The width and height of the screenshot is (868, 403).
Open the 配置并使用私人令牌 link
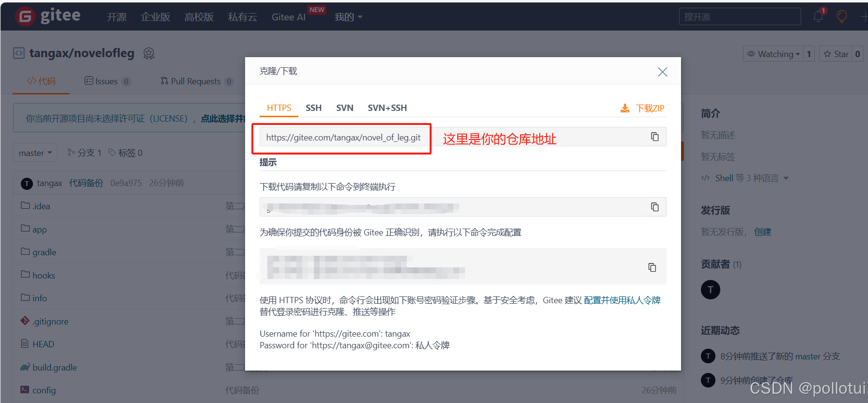coord(622,300)
